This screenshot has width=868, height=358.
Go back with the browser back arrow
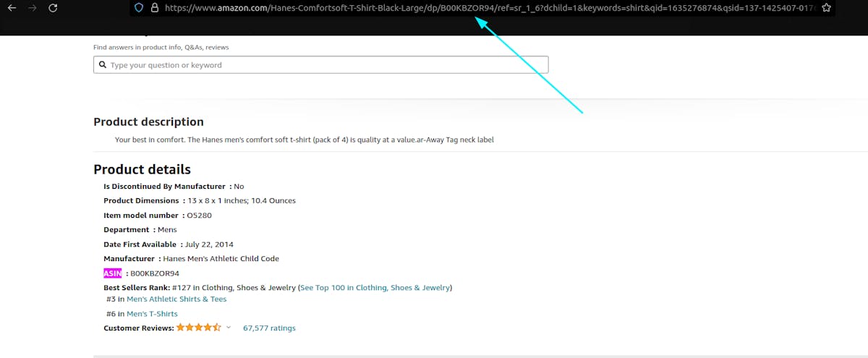click(x=12, y=8)
